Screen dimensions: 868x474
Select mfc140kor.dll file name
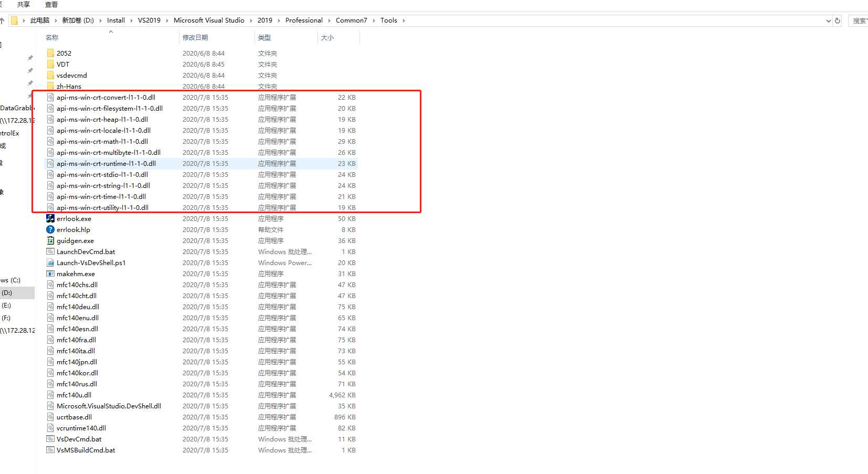click(x=77, y=373)
